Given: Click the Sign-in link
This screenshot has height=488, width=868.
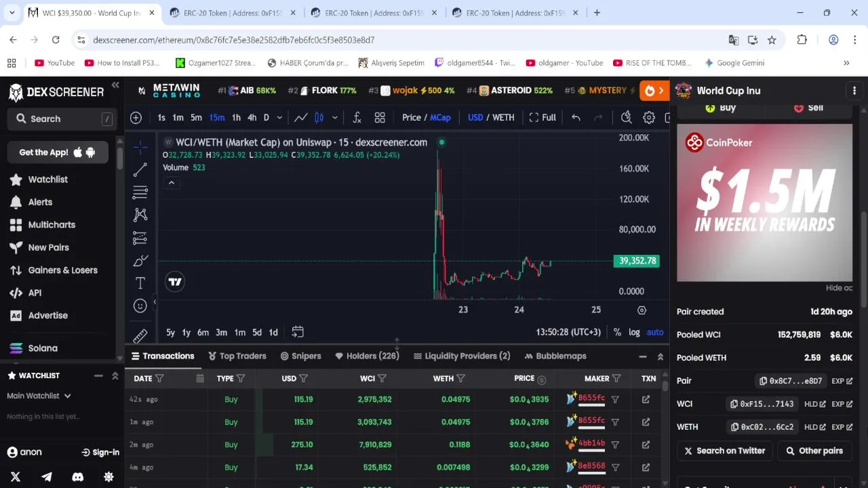Looking at the screenshot, I should (x=100, y=452).
